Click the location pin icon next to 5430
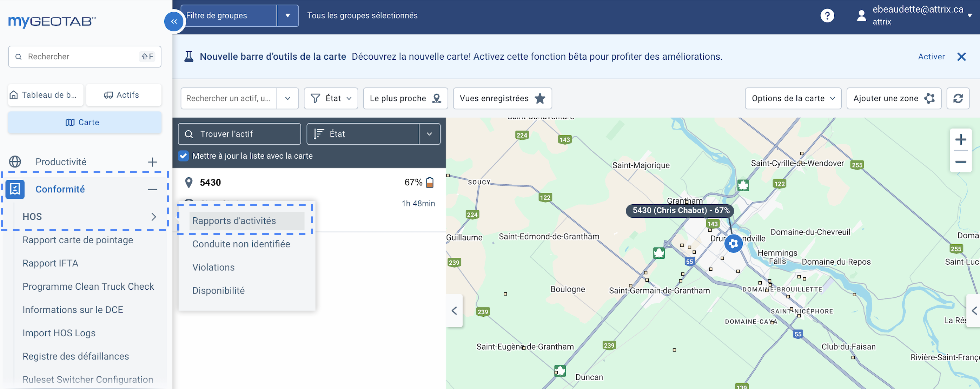Image resolution: width=980 pixels, height=389 pixels. click(188, 183)
